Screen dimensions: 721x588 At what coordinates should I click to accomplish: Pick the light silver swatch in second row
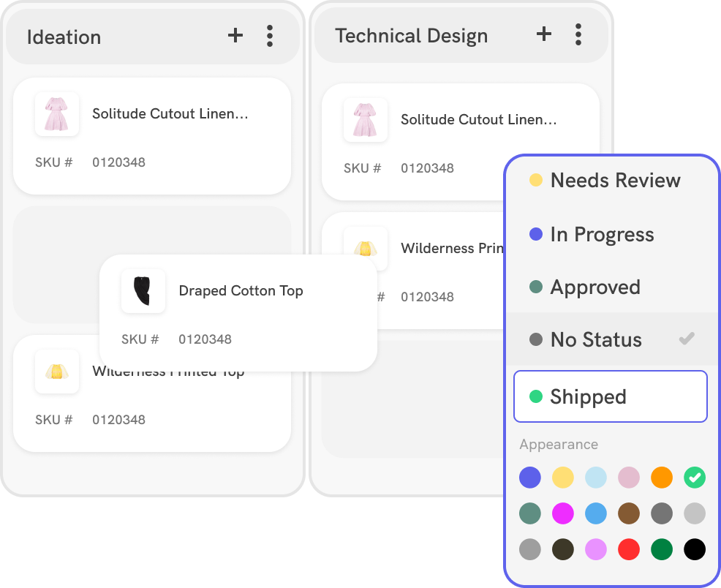click(695, 513)
